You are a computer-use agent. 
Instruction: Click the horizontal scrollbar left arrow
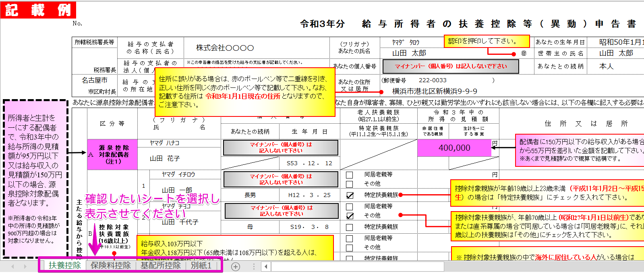tap(266, 266)
